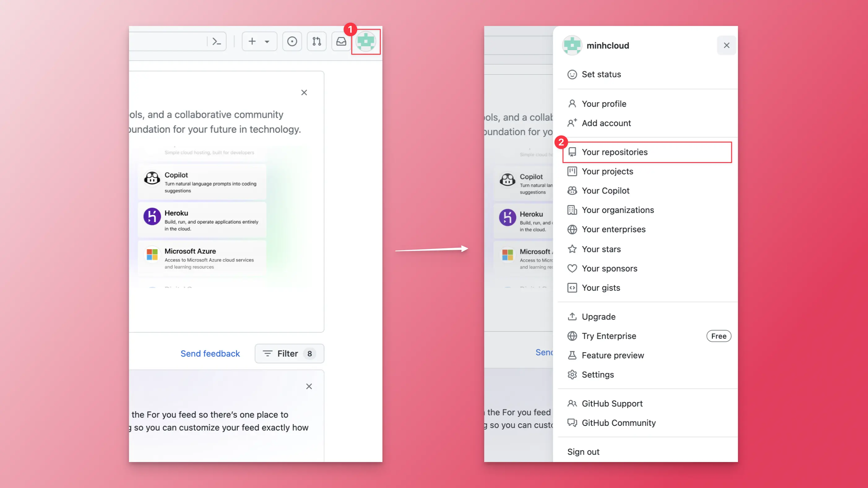Open Your projects menu item

pos(647,172)
